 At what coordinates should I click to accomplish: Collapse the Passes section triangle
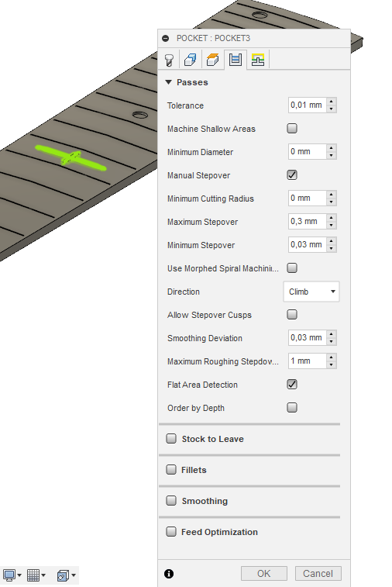(168, 82)
